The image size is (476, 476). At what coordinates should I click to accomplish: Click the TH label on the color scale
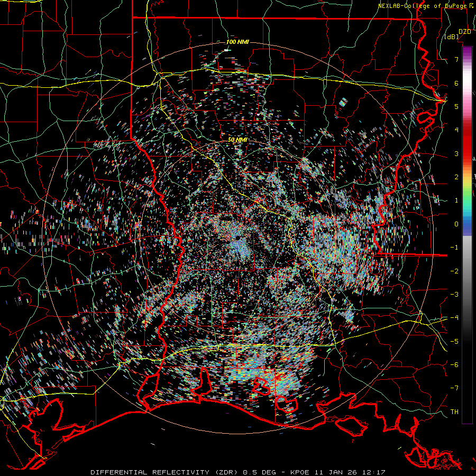[454, 412]
